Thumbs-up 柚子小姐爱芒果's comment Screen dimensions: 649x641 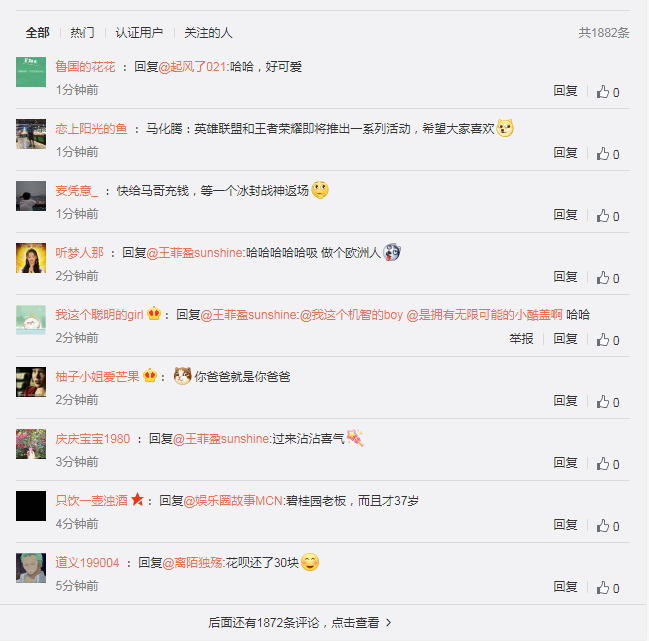point(608,402)
